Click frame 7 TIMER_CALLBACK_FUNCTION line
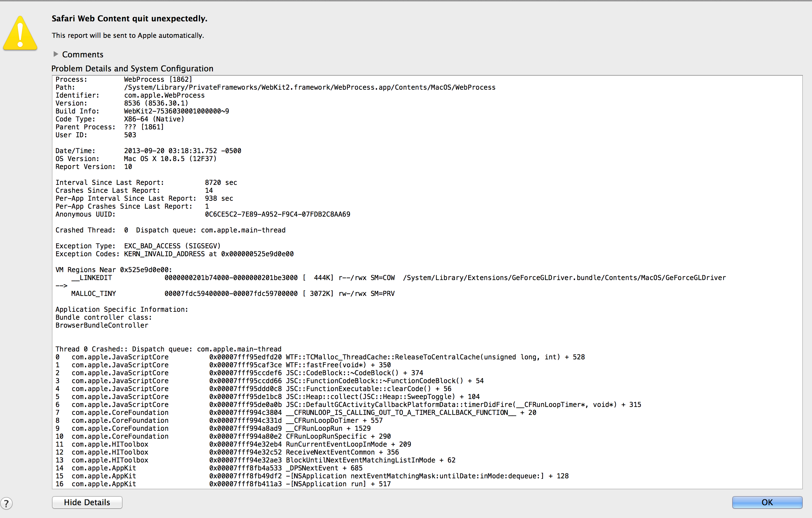812x518 pixels. click(296, 412)
